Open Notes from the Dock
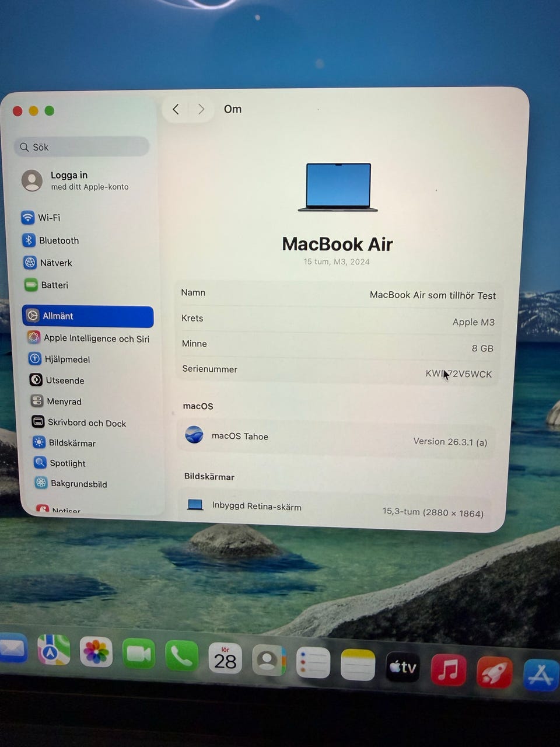560x747 pixels. pos(358,665)
